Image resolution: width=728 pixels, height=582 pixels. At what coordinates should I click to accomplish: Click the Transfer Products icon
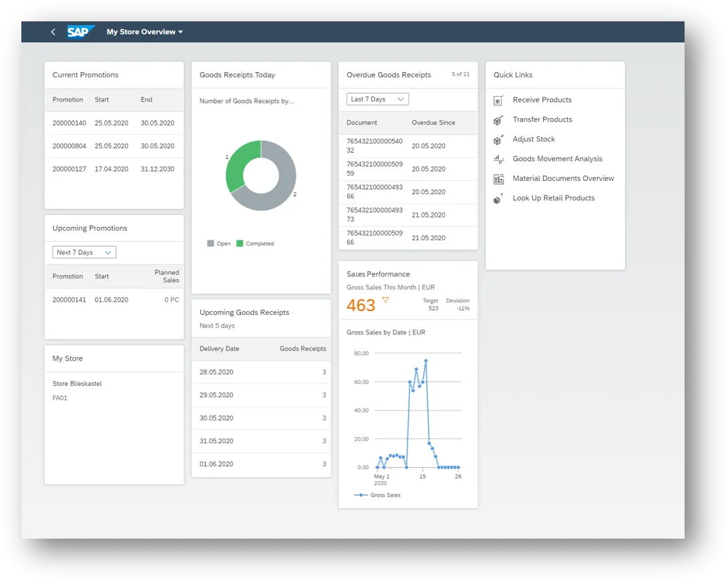[498, 120]
